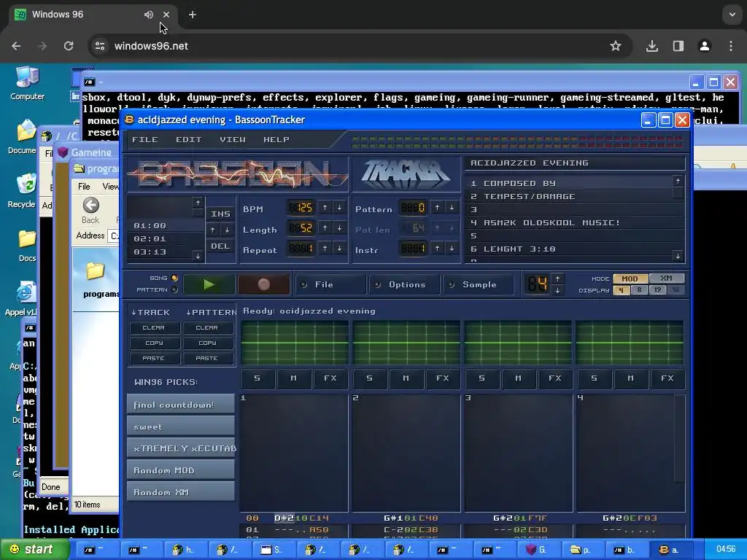Load a Random MOD song
The width and height of the screenshot is (747, 560).
181,470
